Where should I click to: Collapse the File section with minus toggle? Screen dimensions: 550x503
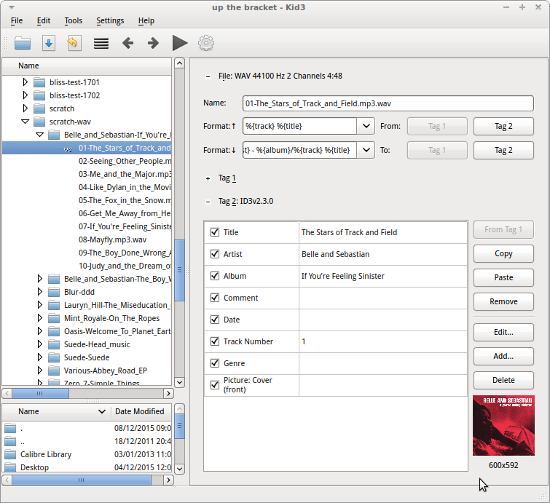coord(208,76)
